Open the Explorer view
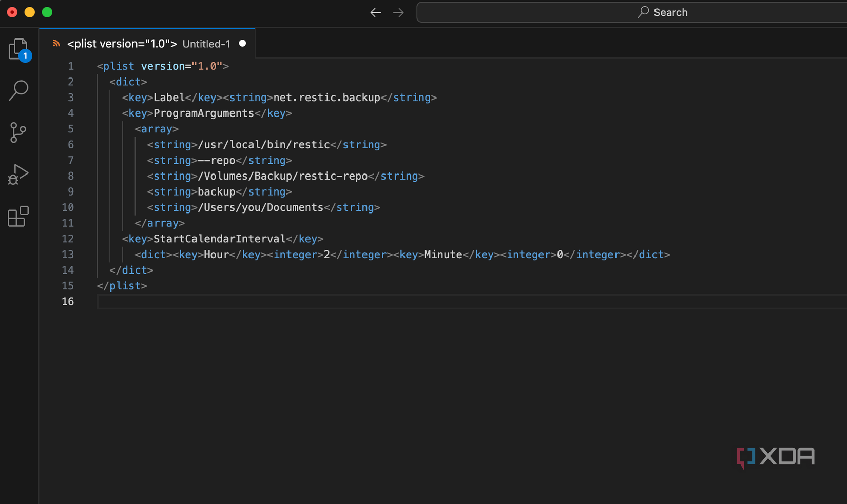 [x=18, y=49]
